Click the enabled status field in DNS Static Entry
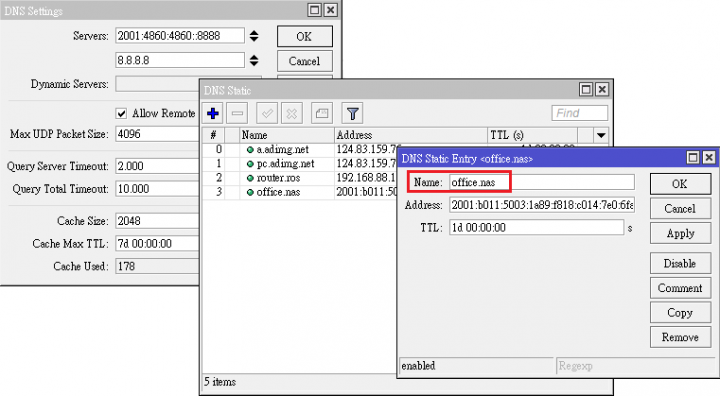 [476, 366]
